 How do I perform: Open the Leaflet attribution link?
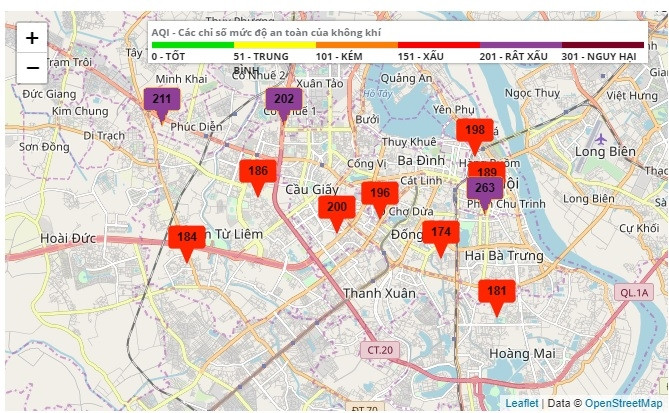[521, 403]
